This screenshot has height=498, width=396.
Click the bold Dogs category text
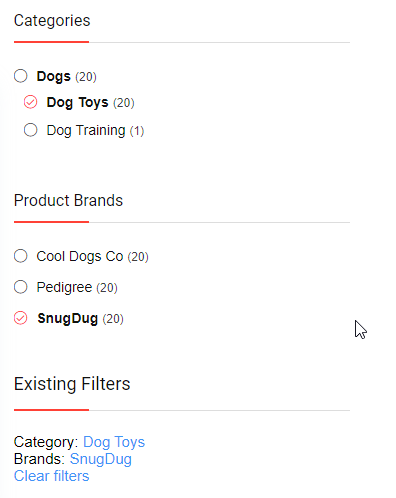(54, 77)
